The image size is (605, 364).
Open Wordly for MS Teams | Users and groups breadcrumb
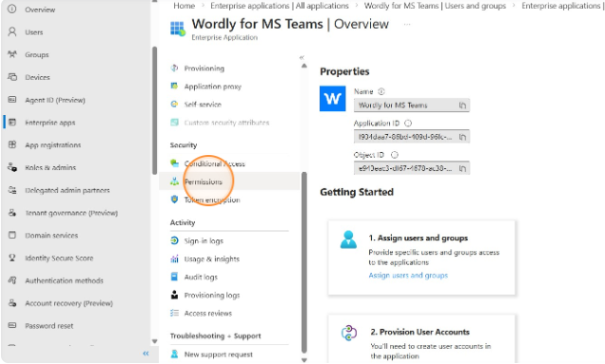pos(435,6)
